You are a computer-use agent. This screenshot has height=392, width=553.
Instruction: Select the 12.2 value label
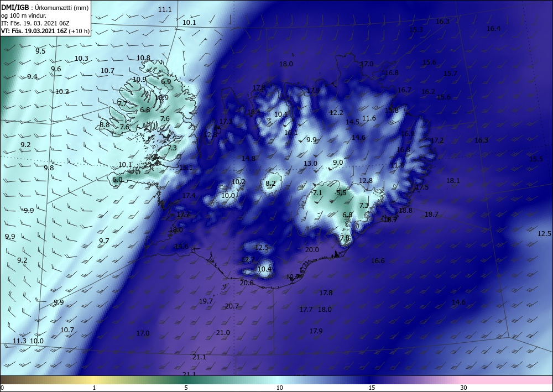pos(336,112)
